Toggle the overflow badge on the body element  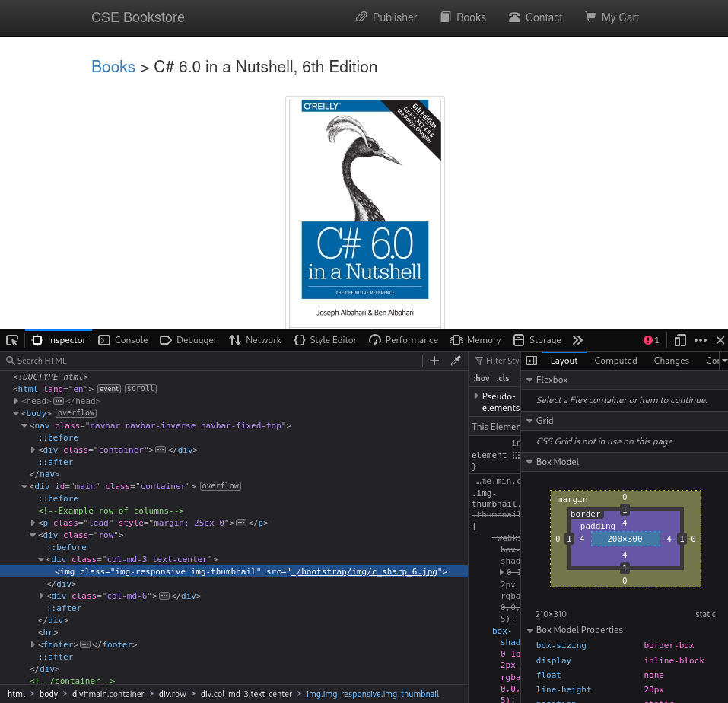click(76, 413)
